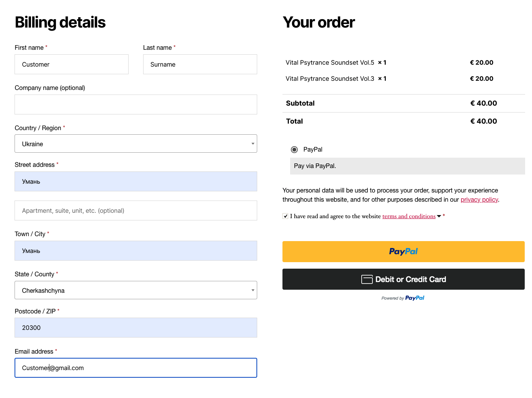
Task: Click the Postcode field containing 20300
Action: click(136, 328)
